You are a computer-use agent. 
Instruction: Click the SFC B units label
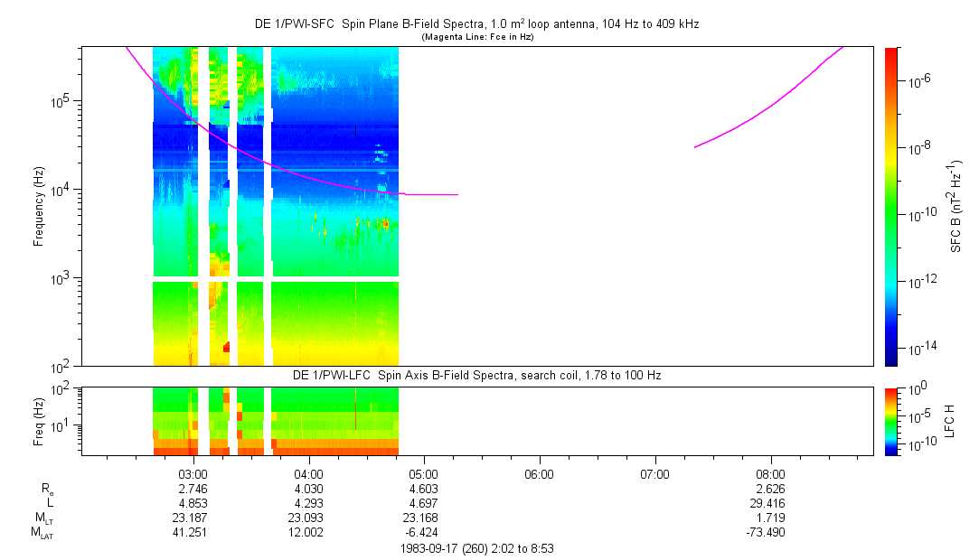click(955, 207)
